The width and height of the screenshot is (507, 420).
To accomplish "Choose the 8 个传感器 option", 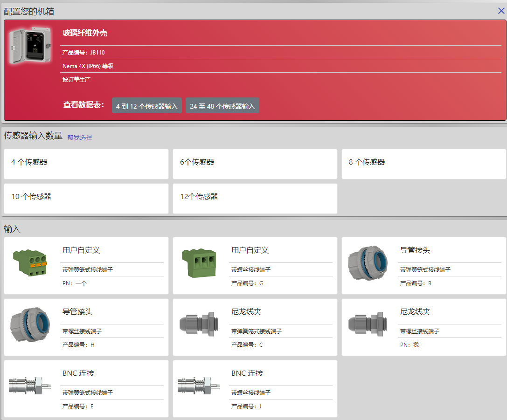I will (x=424, y=164).
